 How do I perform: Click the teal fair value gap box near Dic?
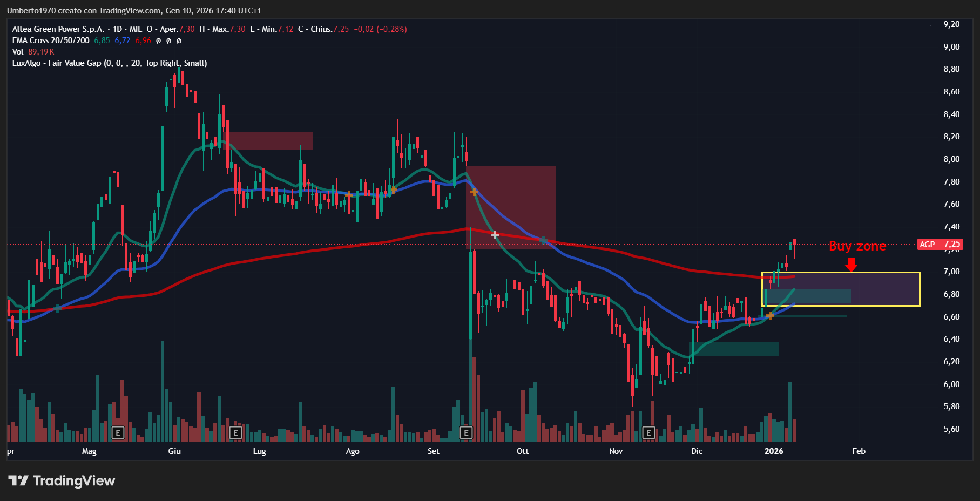pyautogui.click(x=734, y=349)
